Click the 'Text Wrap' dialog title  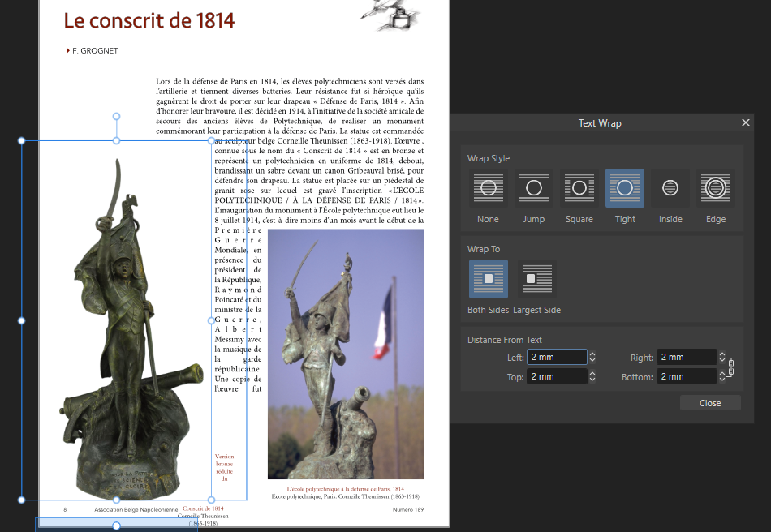coord(600,123)
